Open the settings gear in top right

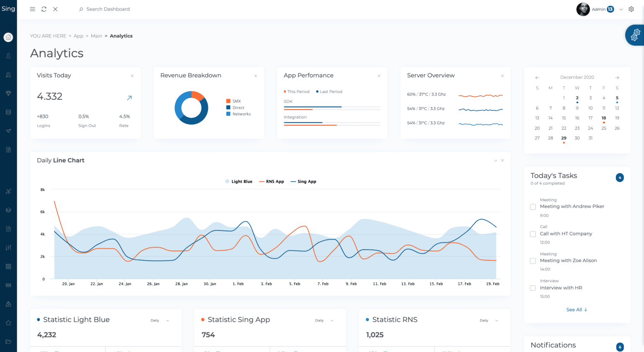pos(631,9)
